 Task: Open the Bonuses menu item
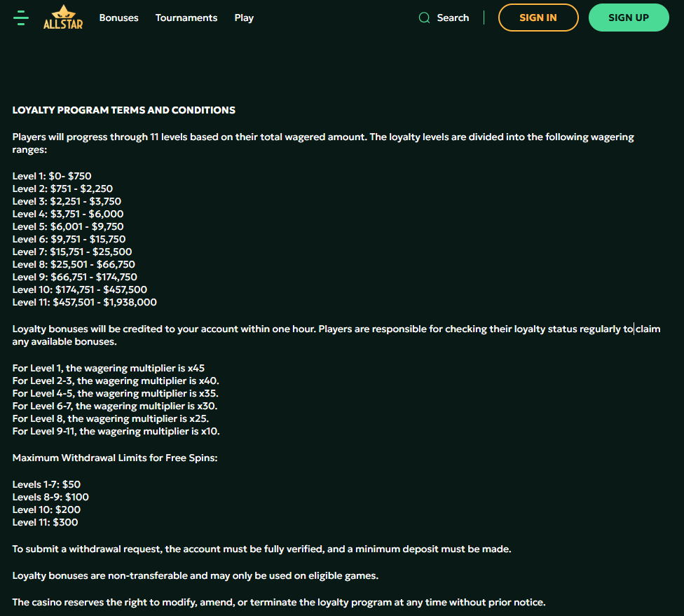coord(118,18)
